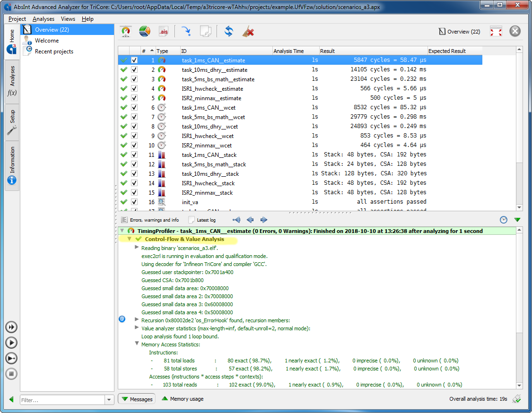Open the Setup sidebar tab
532x413 pixels.
tap(12, 122)
